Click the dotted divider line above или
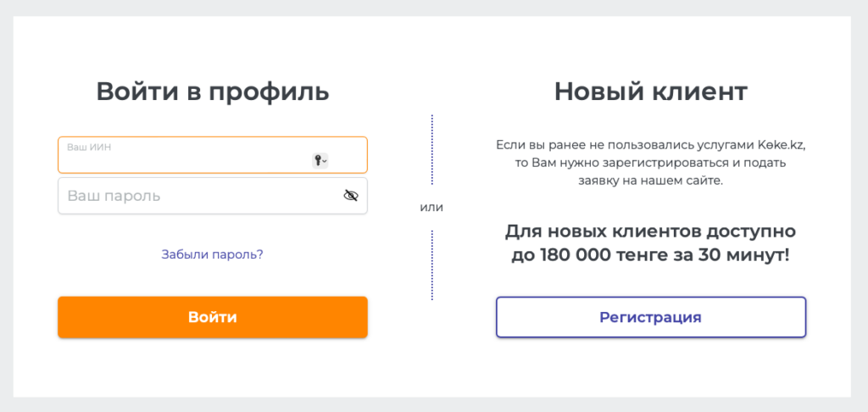The image size is (868, 412). (x=431, y=149)
